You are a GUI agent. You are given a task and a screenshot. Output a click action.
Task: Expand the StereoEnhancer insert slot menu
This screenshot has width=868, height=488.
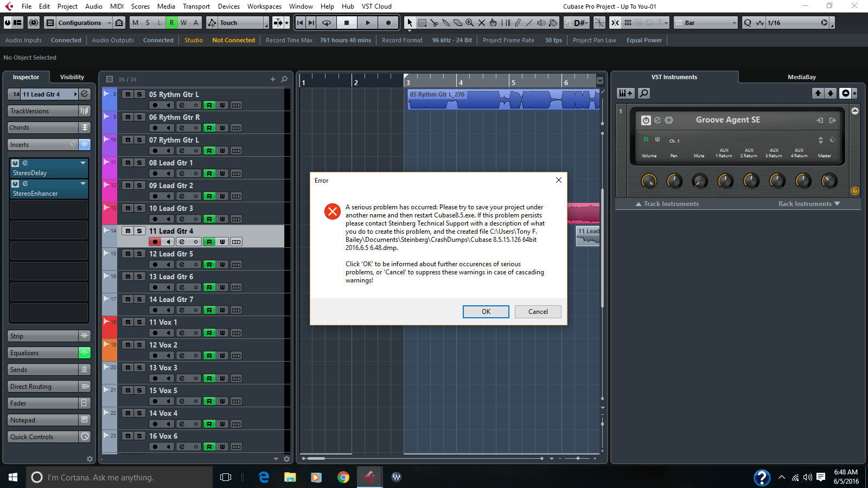tap(83, 183)
